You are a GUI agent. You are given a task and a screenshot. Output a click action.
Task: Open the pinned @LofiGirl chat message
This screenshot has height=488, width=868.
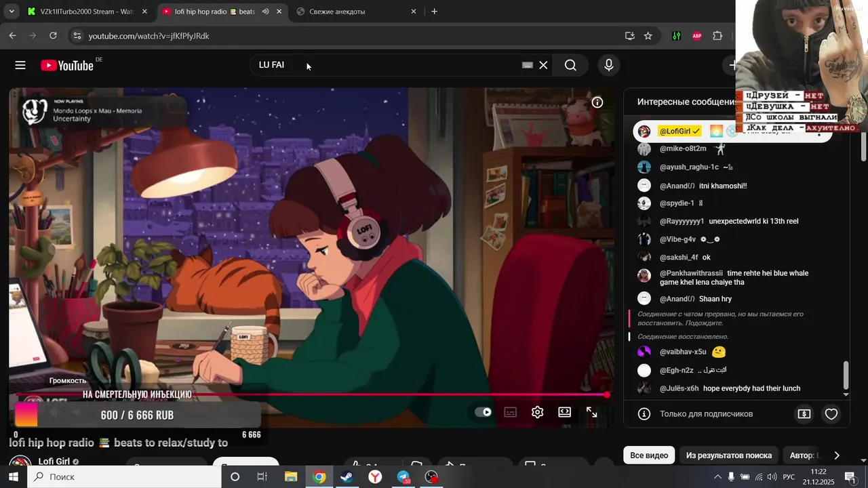click(x=731, y=131)
